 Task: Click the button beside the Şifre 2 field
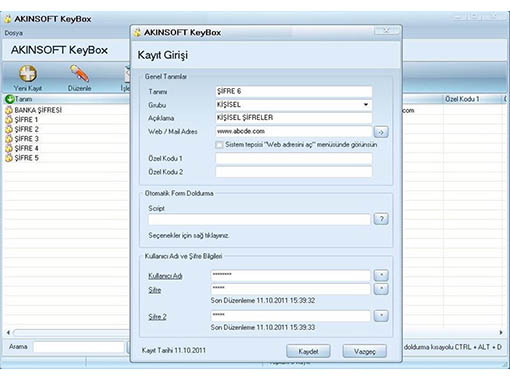tap(381, 316)
